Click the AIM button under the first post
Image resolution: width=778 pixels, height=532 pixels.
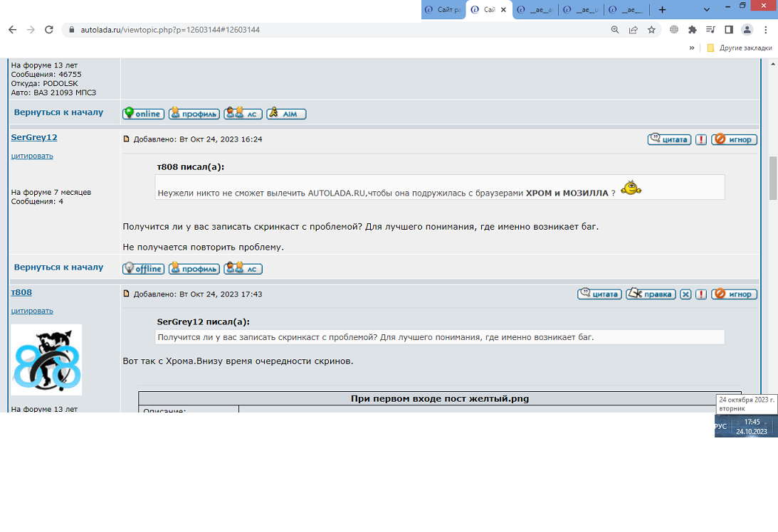(x=286, y=114)
